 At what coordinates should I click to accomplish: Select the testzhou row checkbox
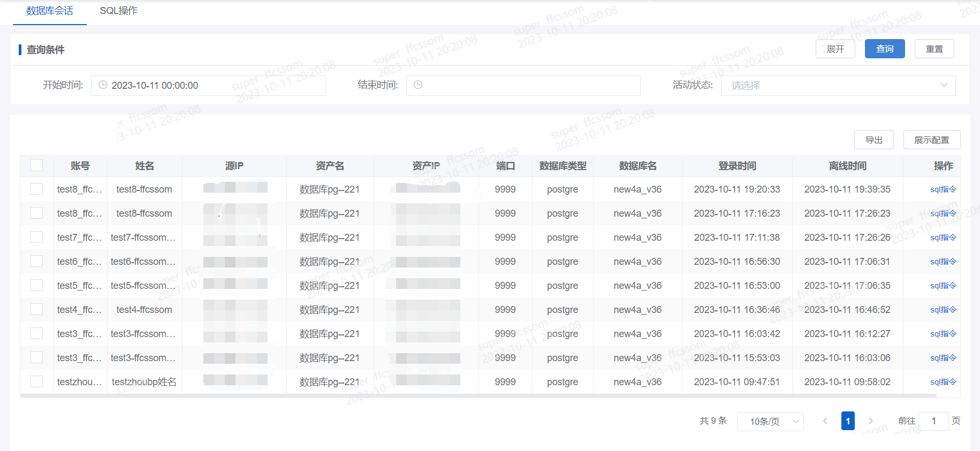tap(37, 381)
